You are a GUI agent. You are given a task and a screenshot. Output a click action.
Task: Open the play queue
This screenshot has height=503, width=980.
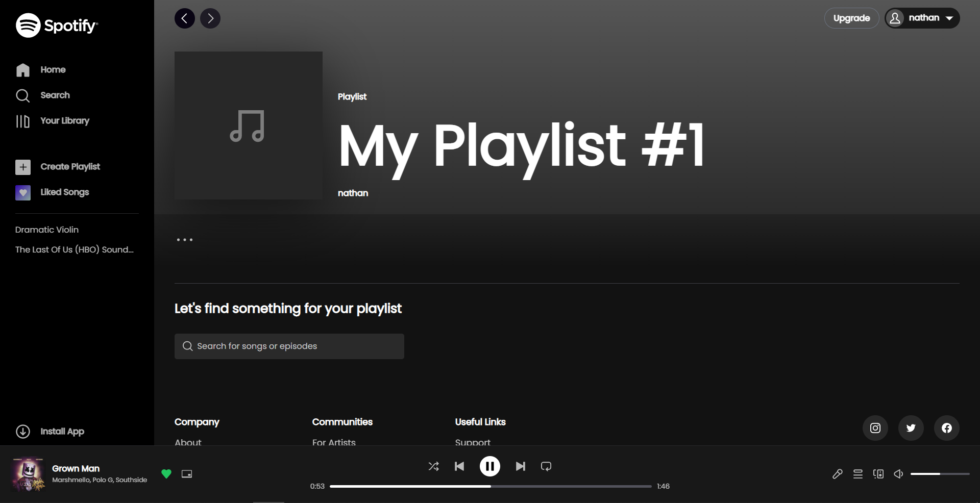click(858, 474)
